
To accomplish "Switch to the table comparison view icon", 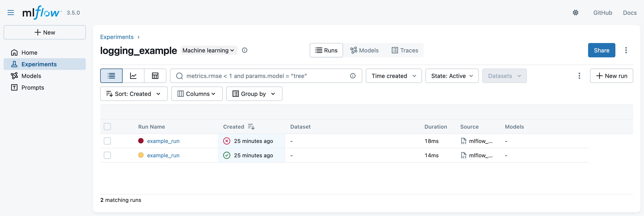I will point(155,76).
